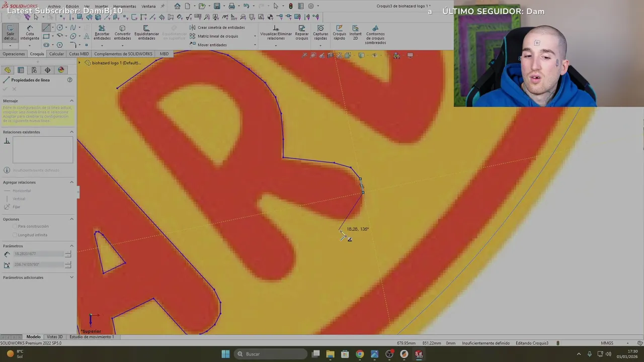Choose Recortar entidades tool
The image size is (644, 362).
pos(102,33)
